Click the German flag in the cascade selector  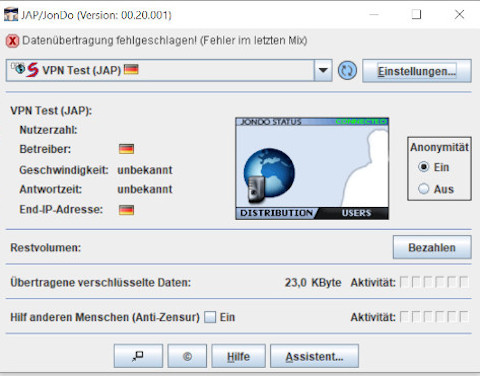[x=131, y=69]
